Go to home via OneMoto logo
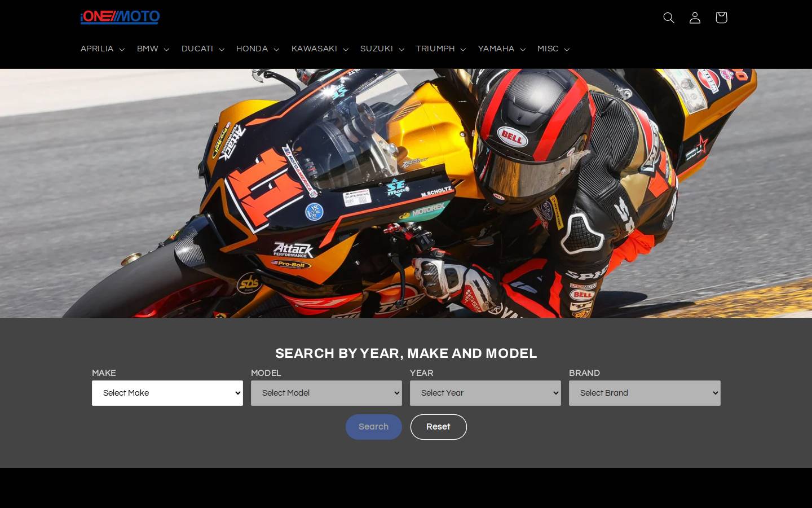Screen dimensions: 812x508 coord(120,17)
